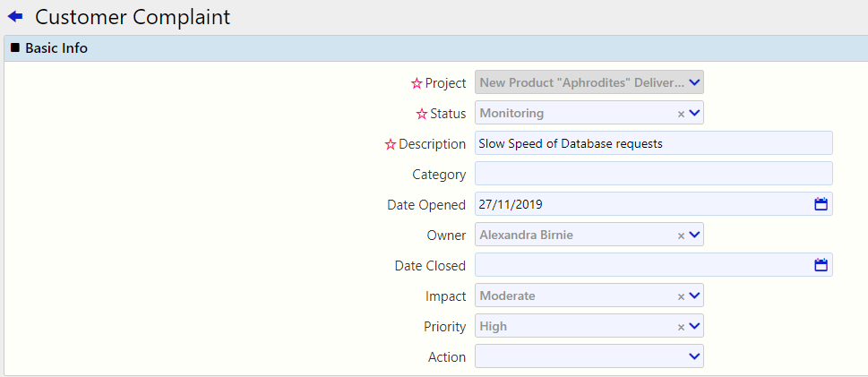
Task: Click the back arrow beside Customer Complaint
Action: (x=15, y=17)
